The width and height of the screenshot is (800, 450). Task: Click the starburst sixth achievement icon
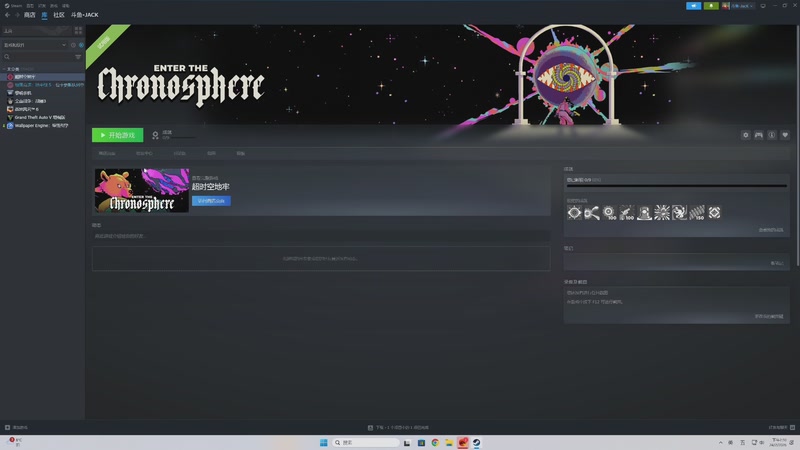[x=662, y=213]
